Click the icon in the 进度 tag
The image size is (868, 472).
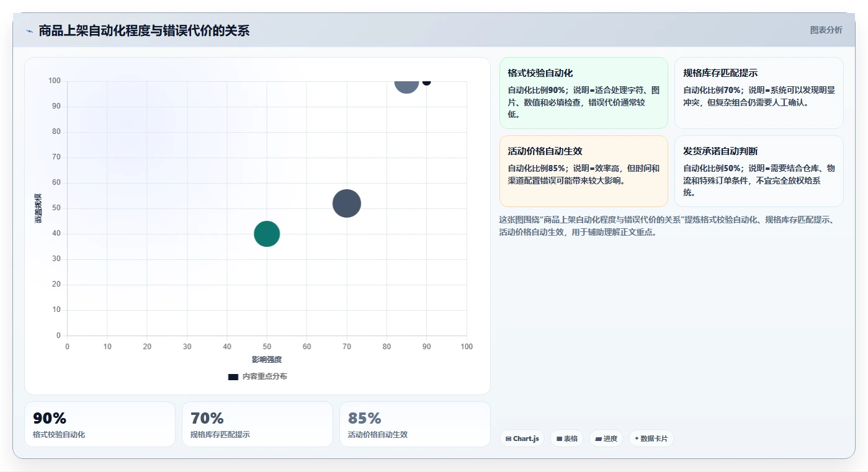[598, 439]
